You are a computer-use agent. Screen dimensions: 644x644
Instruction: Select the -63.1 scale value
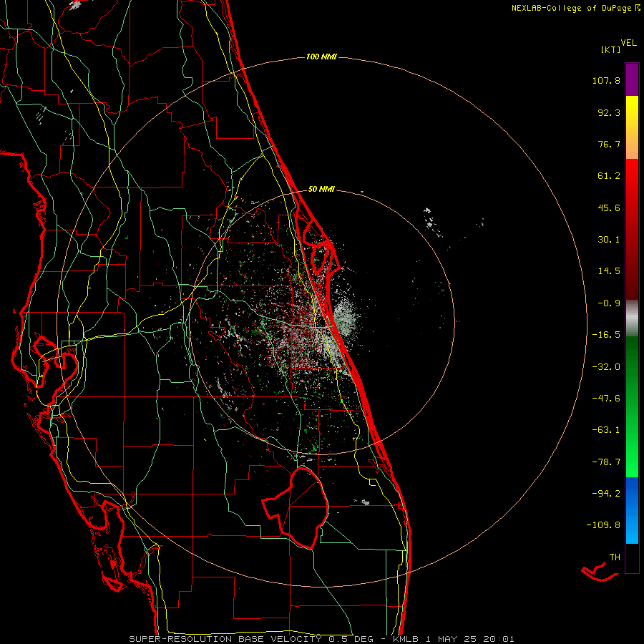click(x=606, y=430)
